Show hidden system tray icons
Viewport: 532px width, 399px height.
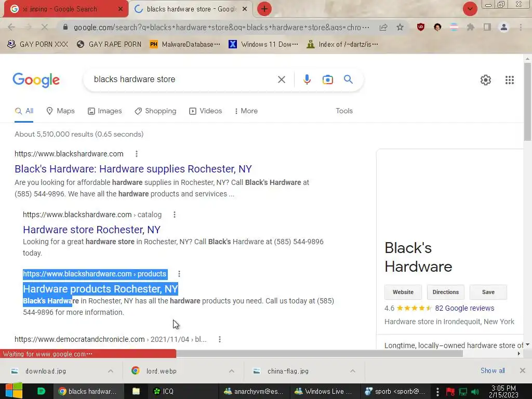[x=437, y=392]
